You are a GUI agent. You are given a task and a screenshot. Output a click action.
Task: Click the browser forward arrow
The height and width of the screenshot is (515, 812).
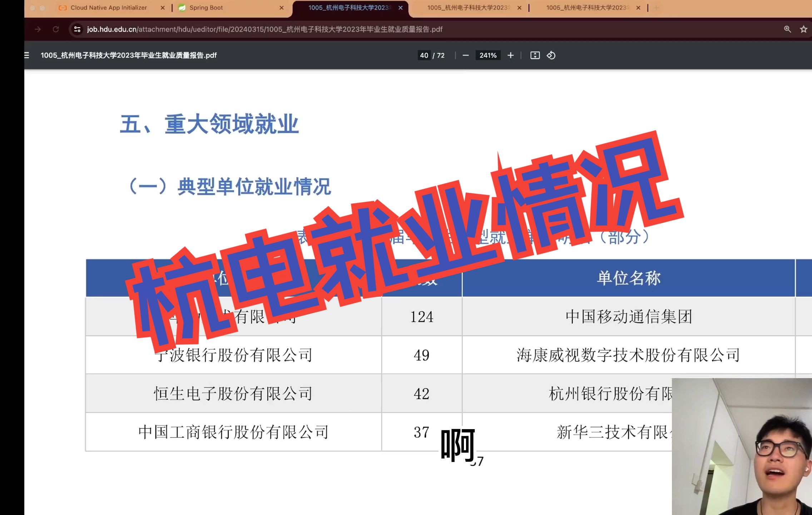click(38, 29)
